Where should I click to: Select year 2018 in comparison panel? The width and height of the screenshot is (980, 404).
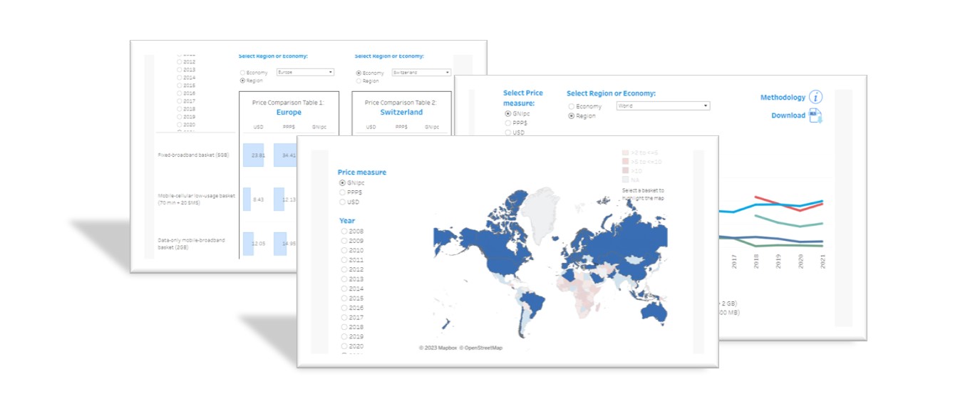179,109
